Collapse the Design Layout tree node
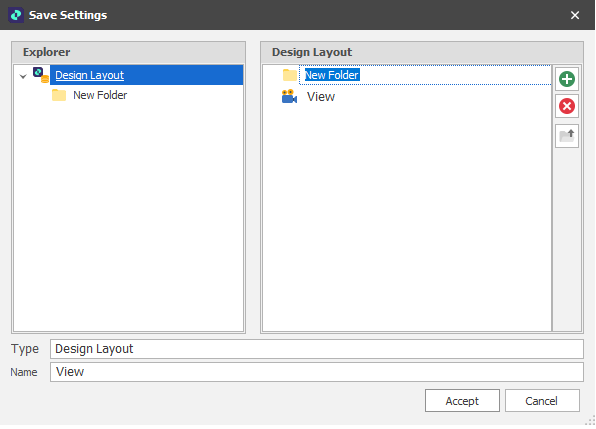Viewport: 596px width, 429px height. pyautogui.click(x=23, y=76)
